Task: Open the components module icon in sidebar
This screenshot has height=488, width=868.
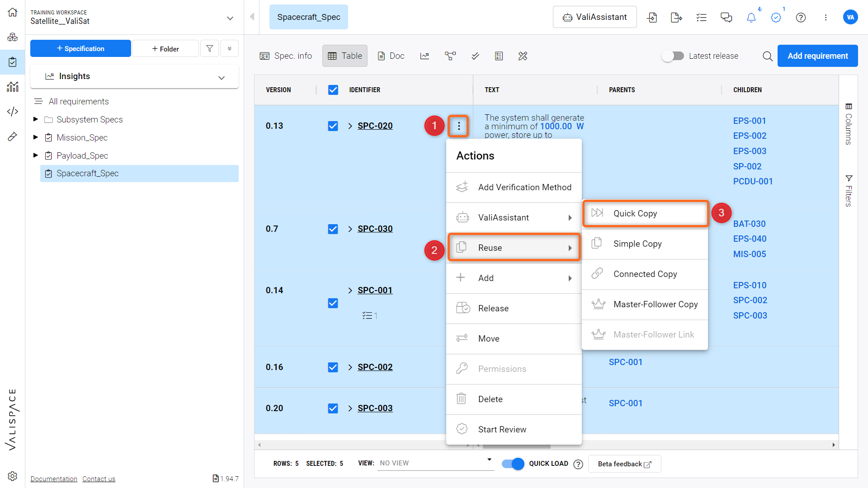Action: (13, 37)
